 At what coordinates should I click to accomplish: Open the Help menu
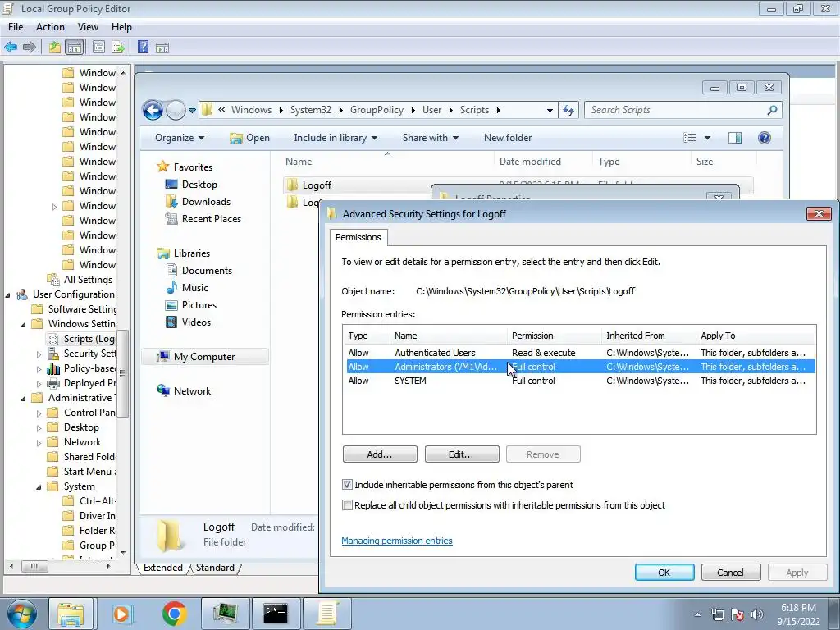pos(121,27)
